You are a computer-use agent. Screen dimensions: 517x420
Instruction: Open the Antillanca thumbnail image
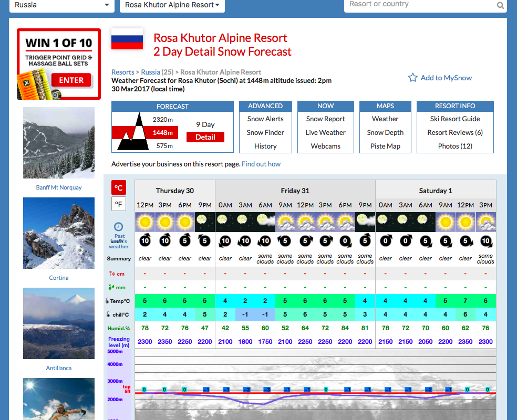(x=59, y=323)
